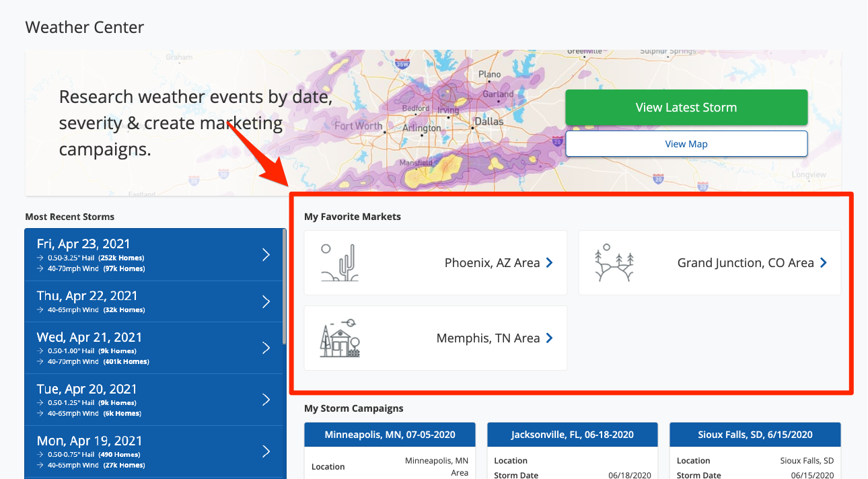The image size is (868, 479).
Task: Open the Phoenix, AZ Area market link
Action: pos(492,263)
